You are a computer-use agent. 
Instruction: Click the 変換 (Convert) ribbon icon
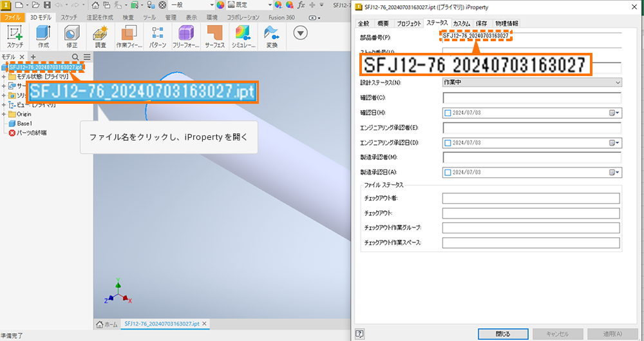point(272,37)
